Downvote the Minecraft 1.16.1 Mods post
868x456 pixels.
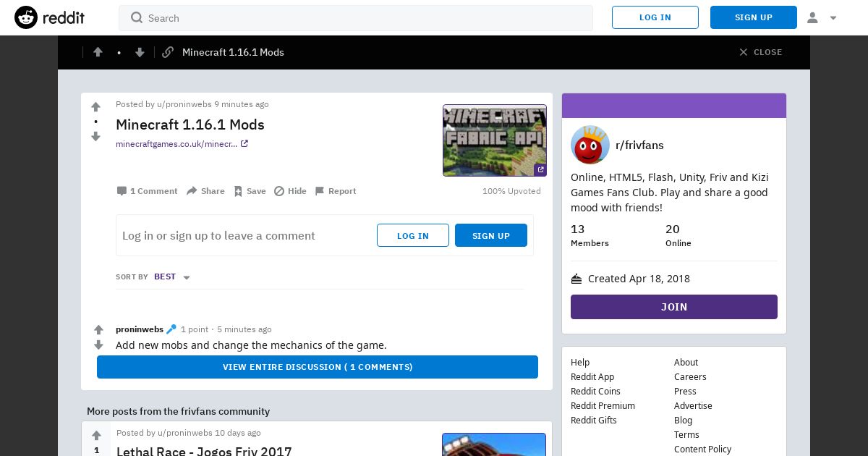95,136
